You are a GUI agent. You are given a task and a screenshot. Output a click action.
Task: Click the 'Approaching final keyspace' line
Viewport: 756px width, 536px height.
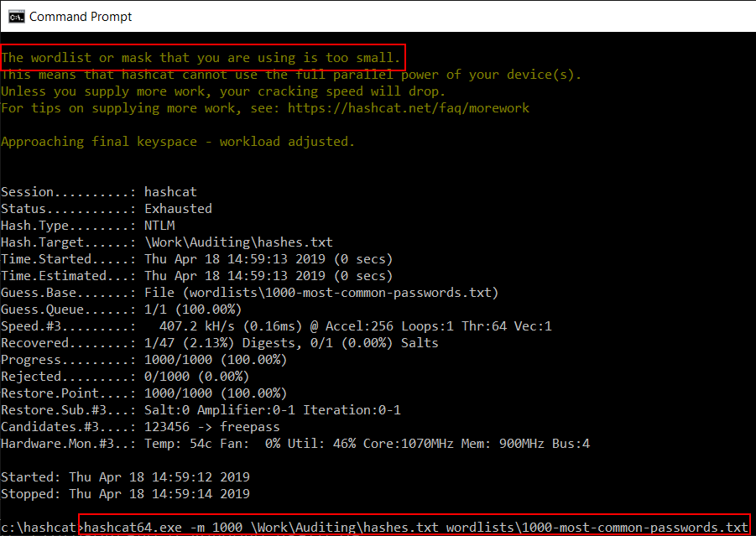coord(178,142)
